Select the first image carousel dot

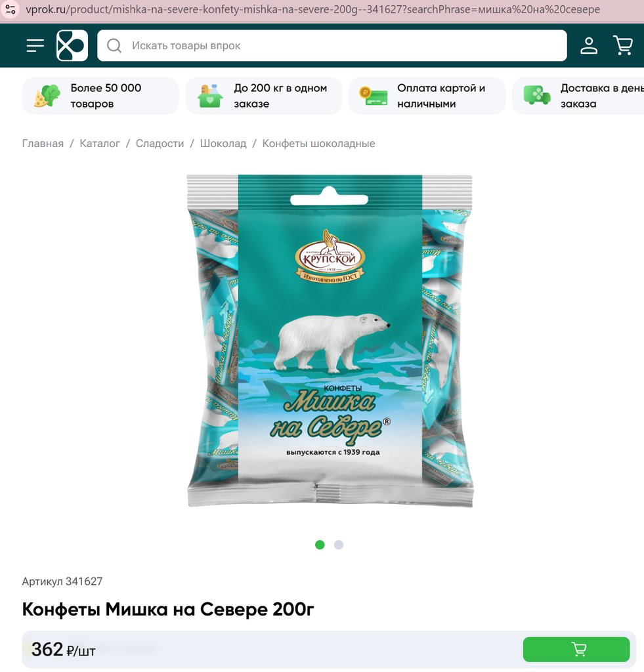(x=320, y=545)
